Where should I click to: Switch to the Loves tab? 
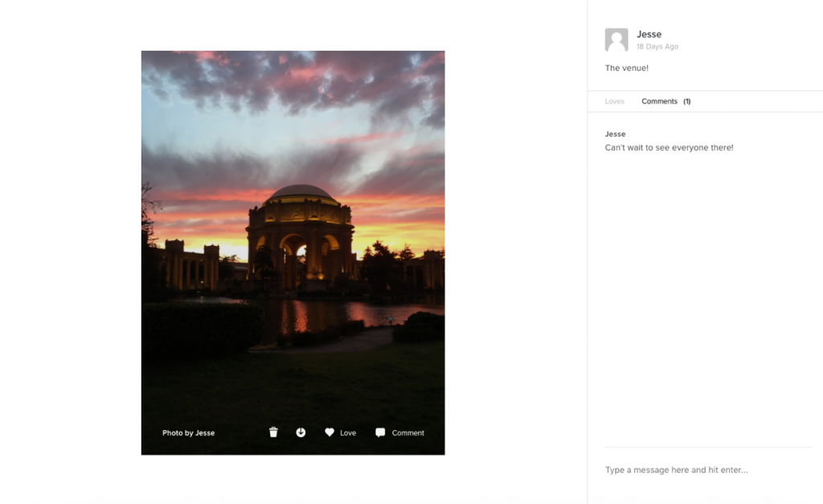tap(615, 101)
